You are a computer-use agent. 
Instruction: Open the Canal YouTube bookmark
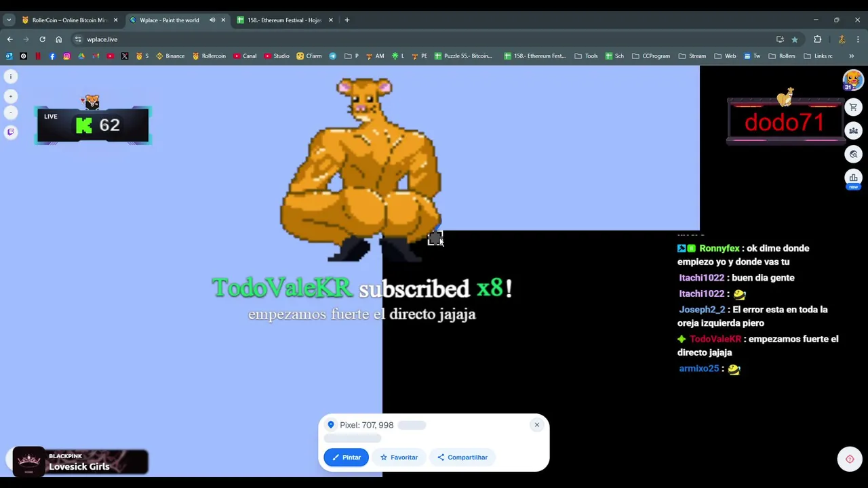click(x=245, y=56)
